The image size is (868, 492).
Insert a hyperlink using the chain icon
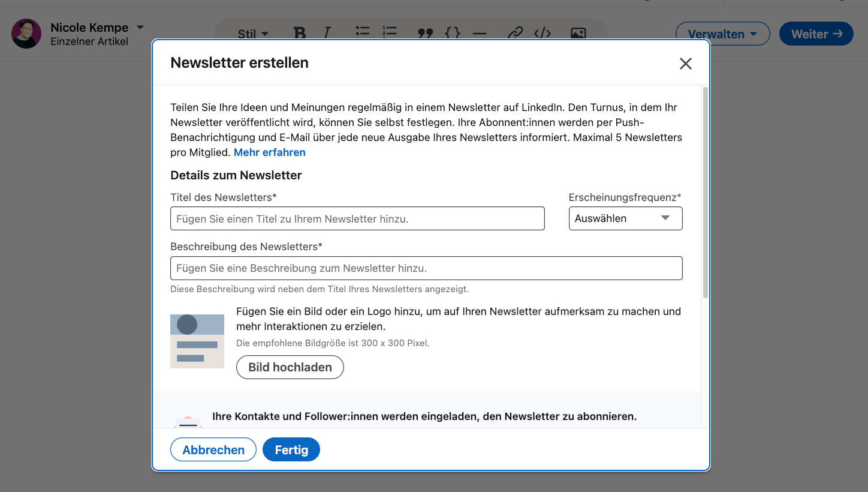[x=515, y=34]
